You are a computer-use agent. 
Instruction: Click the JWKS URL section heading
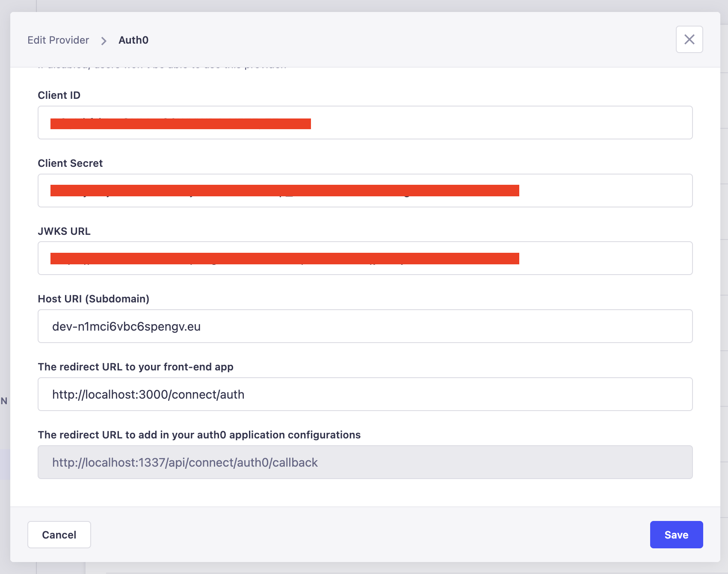[x=64, y=231]
